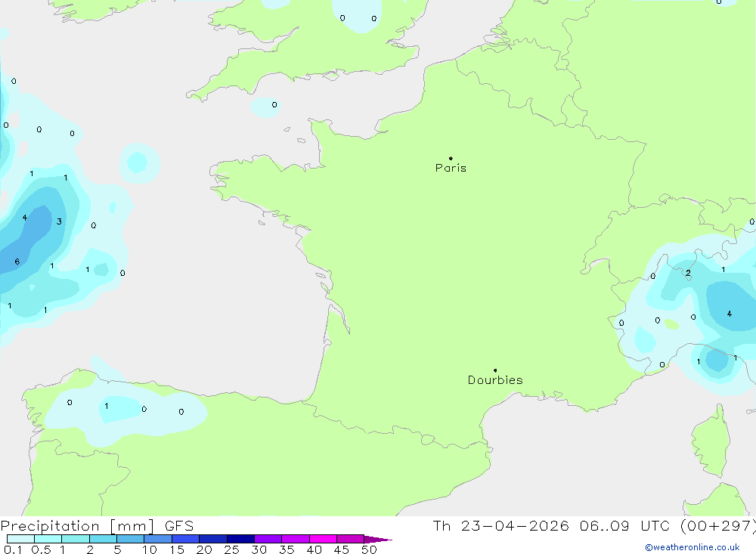Click the '25' legend scale label
The width and height of the screenshot is (756, 554).
(231, 549)
